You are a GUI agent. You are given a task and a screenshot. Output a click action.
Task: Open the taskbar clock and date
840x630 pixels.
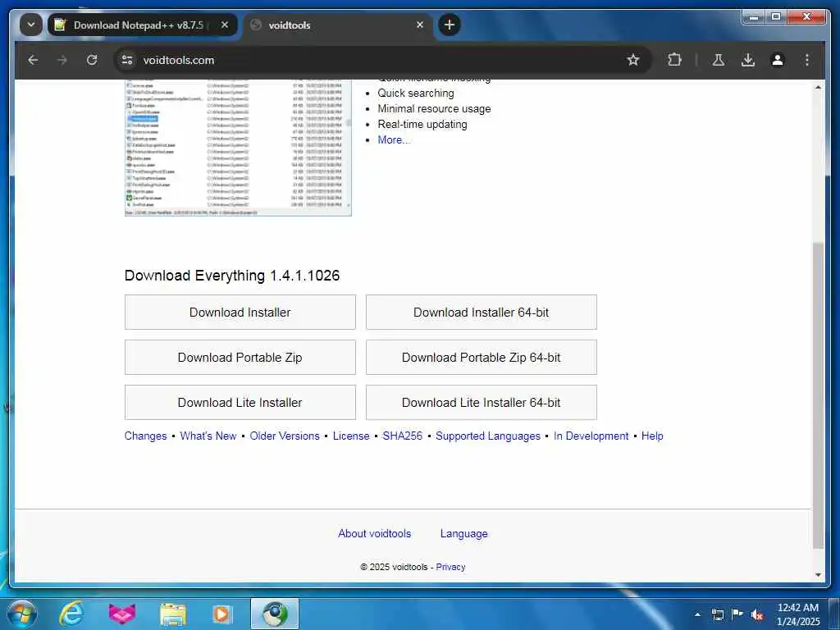tap(798, 614)
